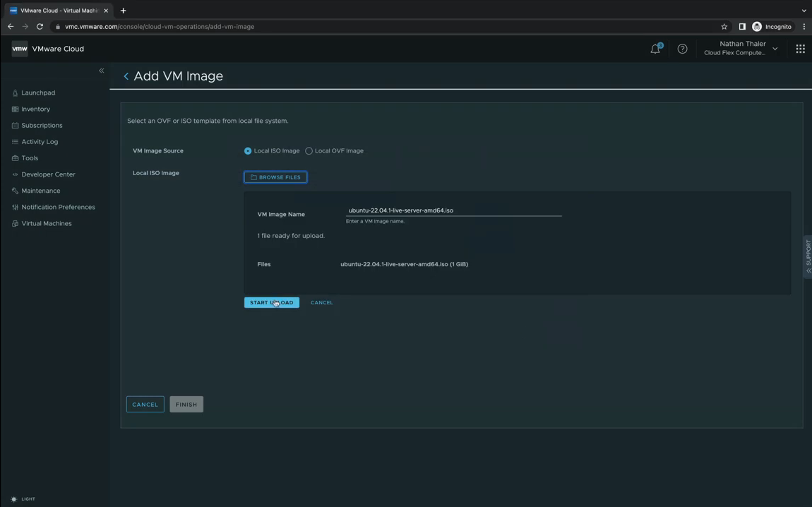Click the Subscriptions sidebar icon
This screenshot has width=812, height=507.
pos(15,125)
